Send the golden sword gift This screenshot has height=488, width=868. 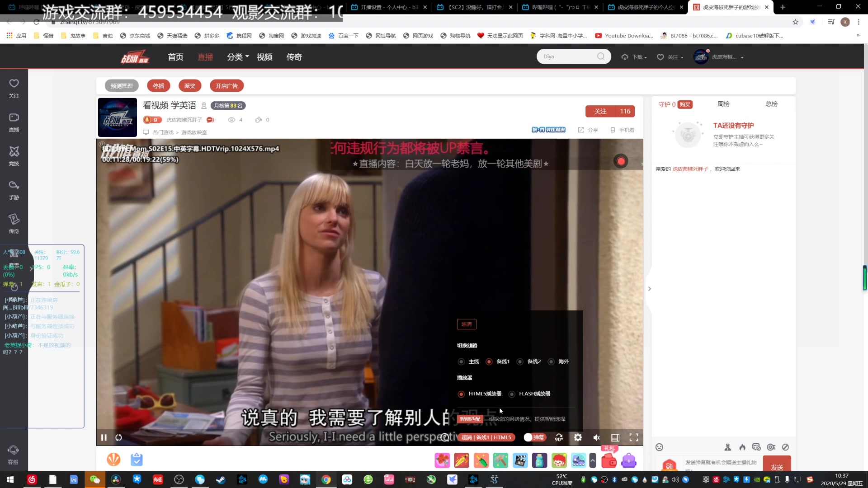pyautogui.click(x=462, y=460)
